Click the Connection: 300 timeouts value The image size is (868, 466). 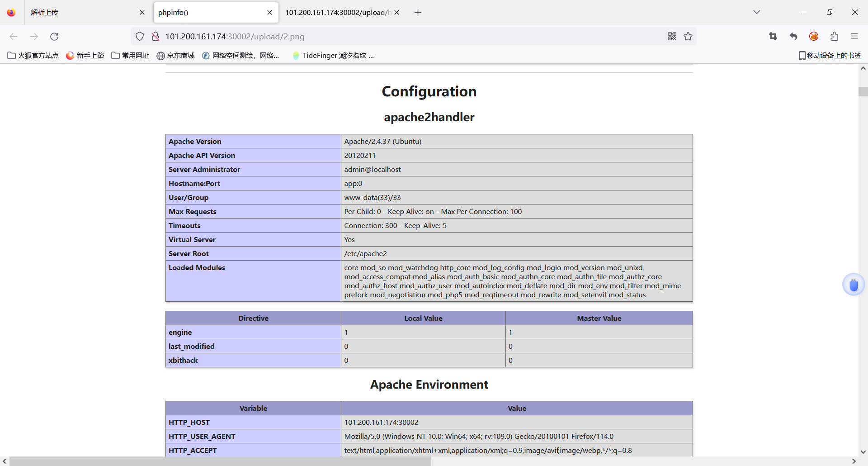[x=395, y=225]
